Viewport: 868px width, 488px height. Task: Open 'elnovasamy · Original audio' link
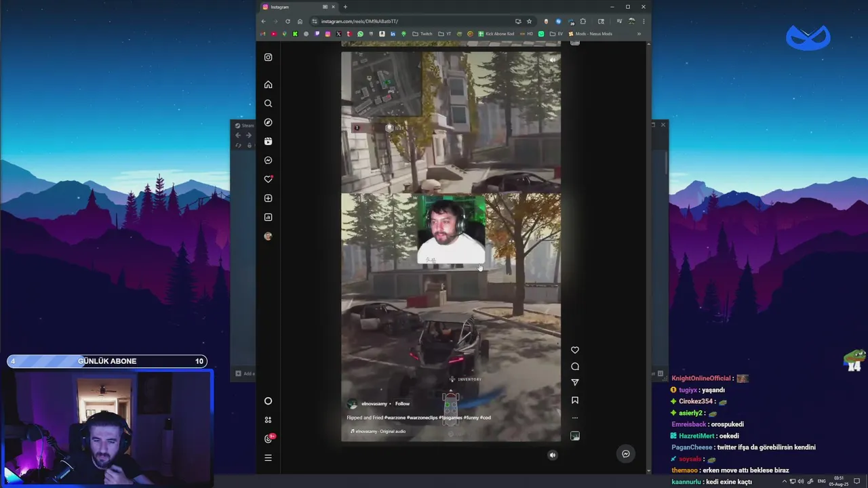pyautogui.click(x=378, y=431)
